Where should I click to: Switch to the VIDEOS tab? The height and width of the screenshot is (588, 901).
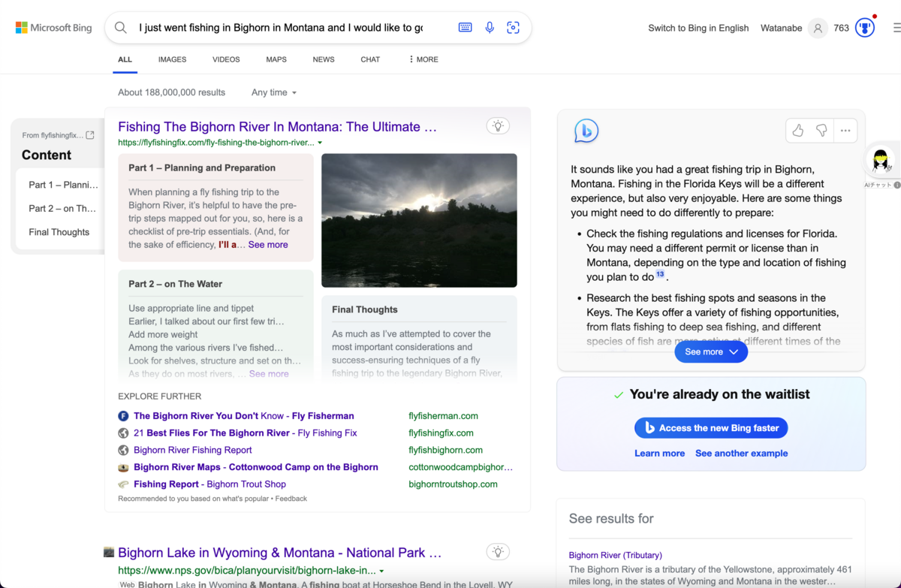tap(226, 59)
